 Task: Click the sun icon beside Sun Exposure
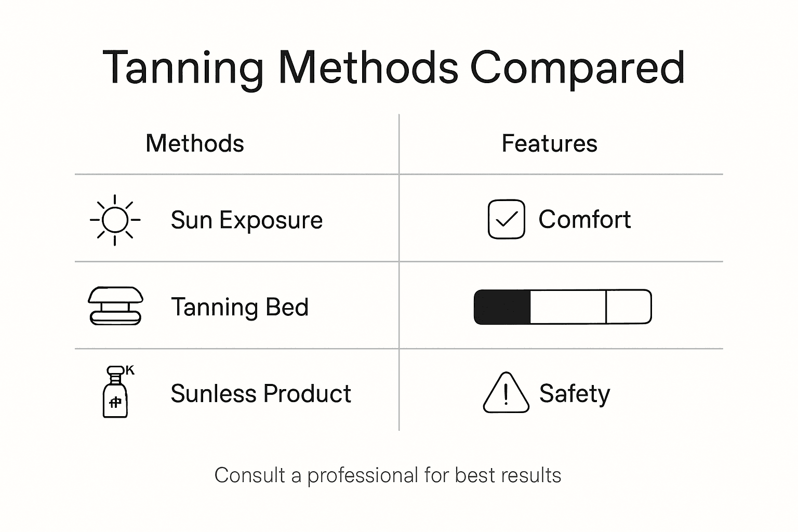(x=115, y=220)
